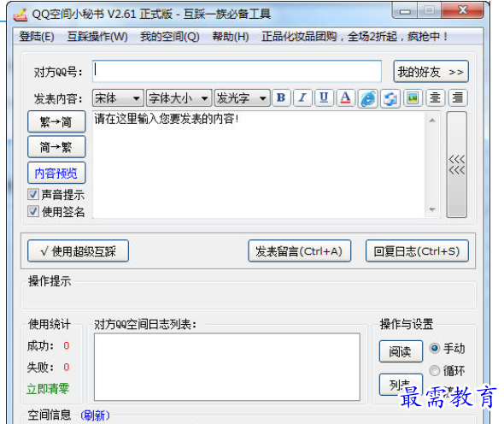504x424 pixels.
Task: Select the 循环 radio option
Action: coord(434,371)
